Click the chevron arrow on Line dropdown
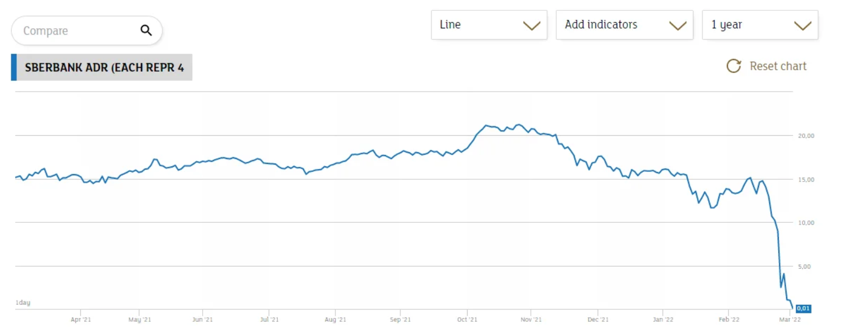868x332 pixels. pos(531,25)
